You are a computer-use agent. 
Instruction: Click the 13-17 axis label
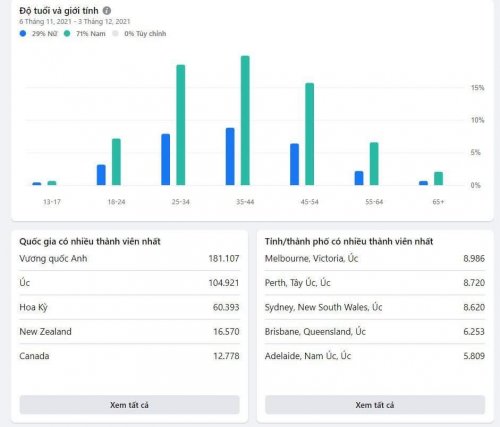(52, 202)
